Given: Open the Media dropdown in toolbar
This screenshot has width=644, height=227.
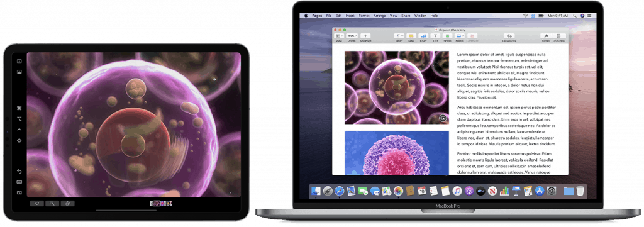Looking at the screenshot, I should (460, 36).
